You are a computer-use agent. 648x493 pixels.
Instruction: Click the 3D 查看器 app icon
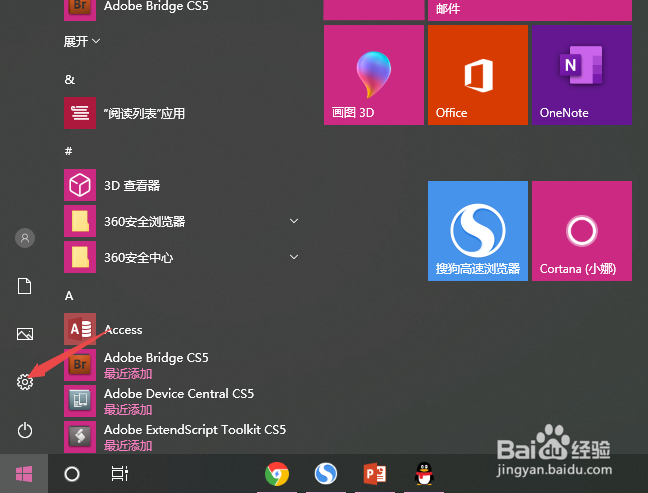[x=80, y=185]
